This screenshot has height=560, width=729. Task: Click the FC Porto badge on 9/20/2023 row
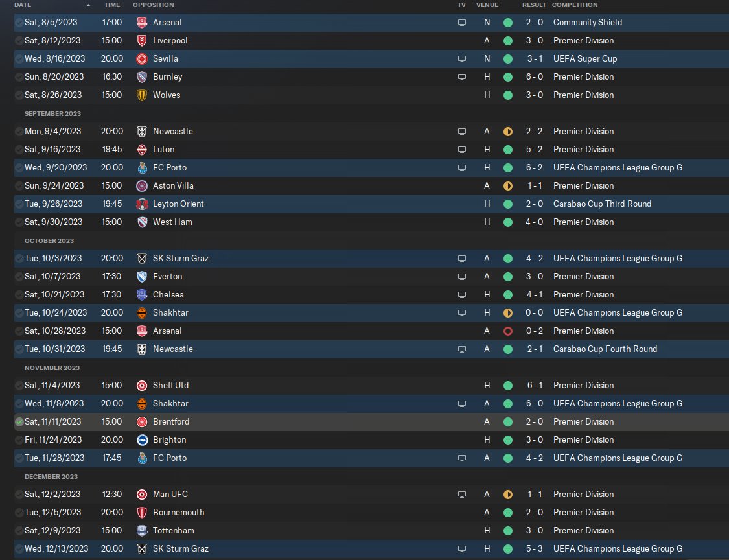142,167
